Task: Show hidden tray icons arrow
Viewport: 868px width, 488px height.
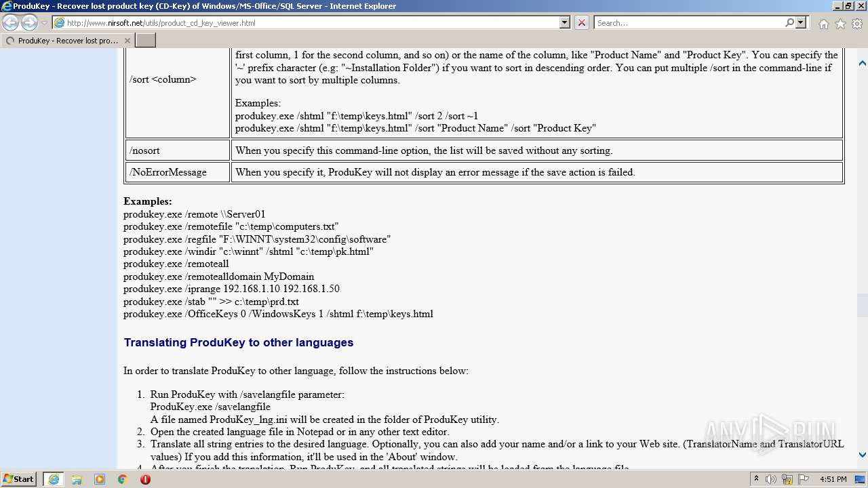Action: point(756,479)
